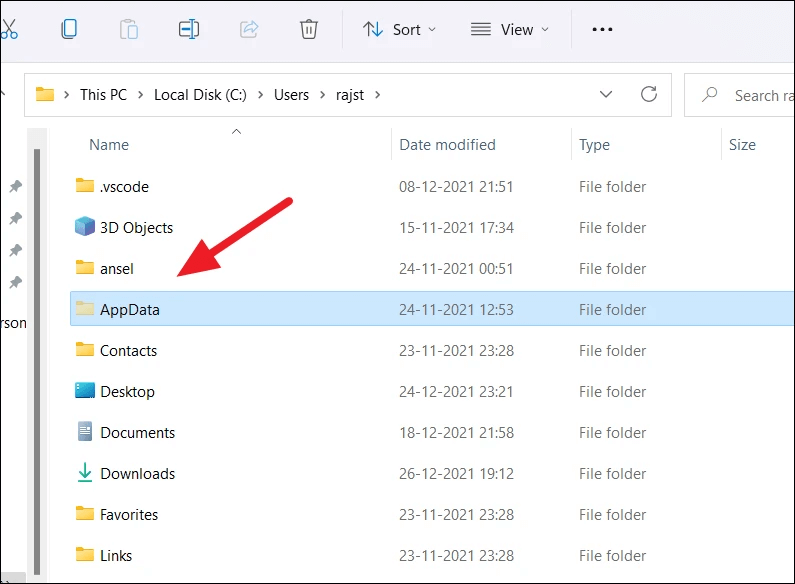Click in the Search input box
The width and height of the screenshot is (795, 584).
tap(755, 95)
